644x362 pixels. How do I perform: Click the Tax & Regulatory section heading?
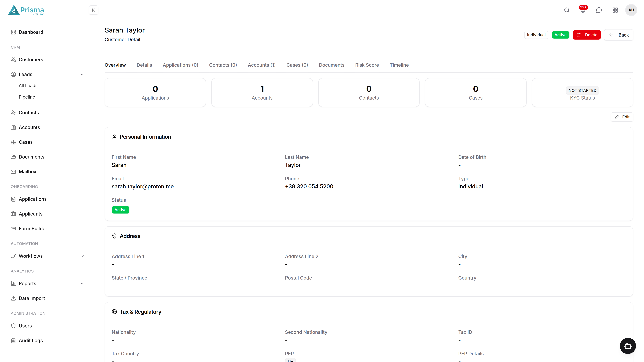(x=141, y=312)
